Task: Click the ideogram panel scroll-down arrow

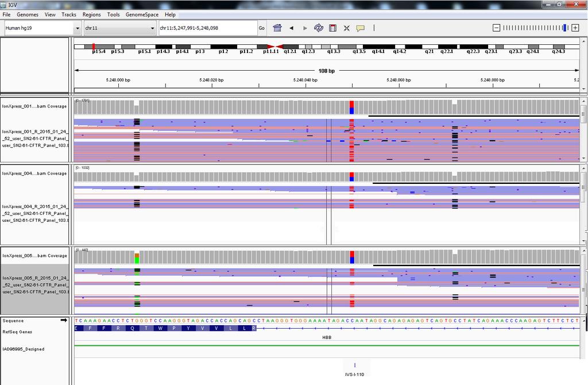Action: point(583,89)
